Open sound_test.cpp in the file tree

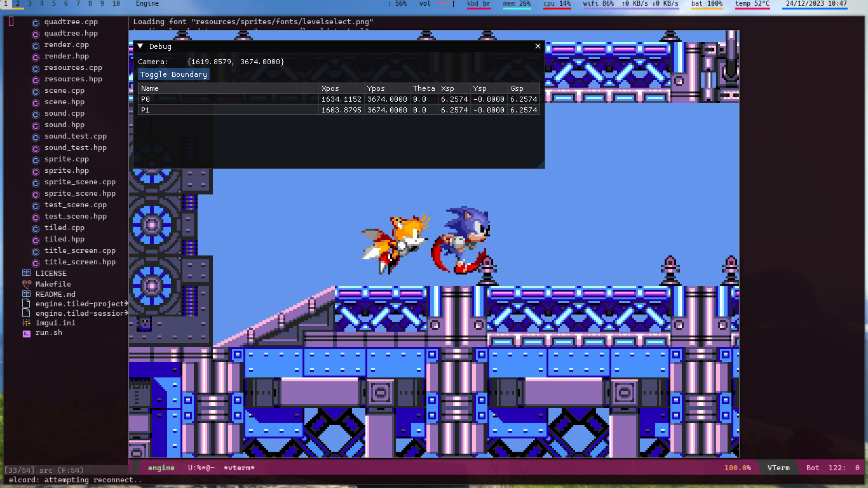[x=76, y=137]
